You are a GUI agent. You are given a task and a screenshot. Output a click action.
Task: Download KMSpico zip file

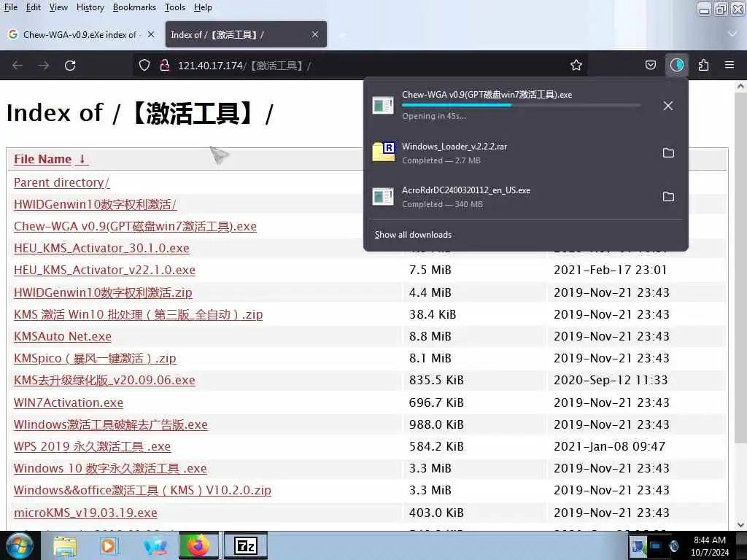click(95, 358)
